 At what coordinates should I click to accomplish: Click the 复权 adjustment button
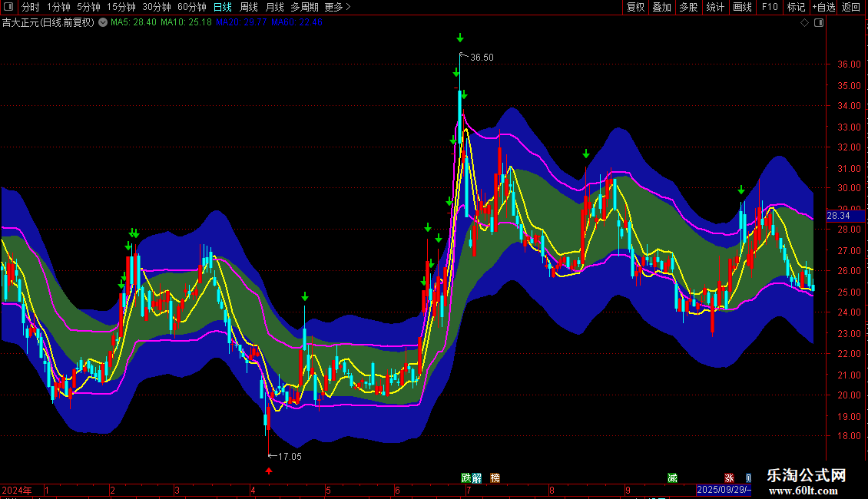click(x=636, y=7)
